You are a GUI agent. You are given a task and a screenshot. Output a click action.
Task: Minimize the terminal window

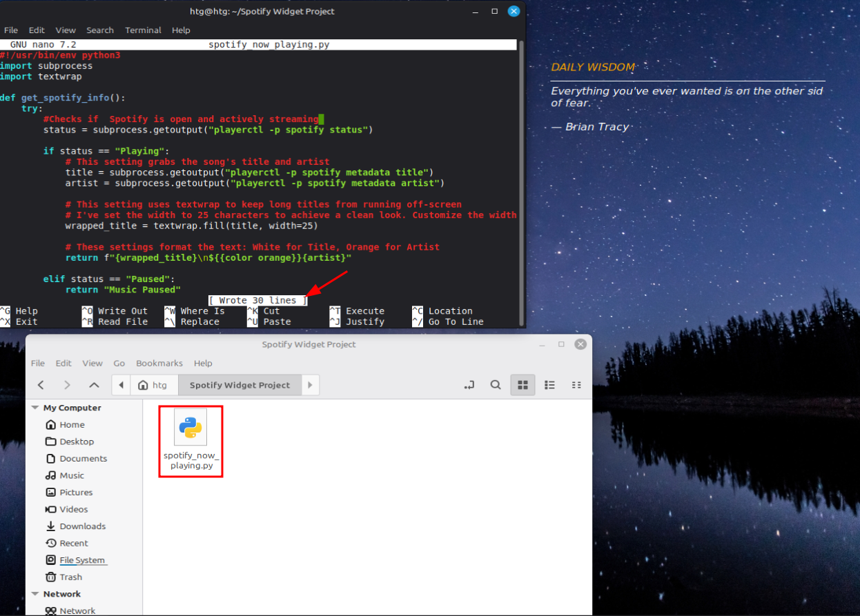[476, 12]
